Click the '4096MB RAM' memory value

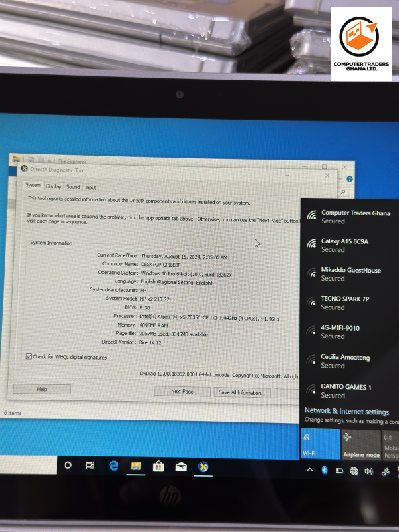[x=154, y=325]
